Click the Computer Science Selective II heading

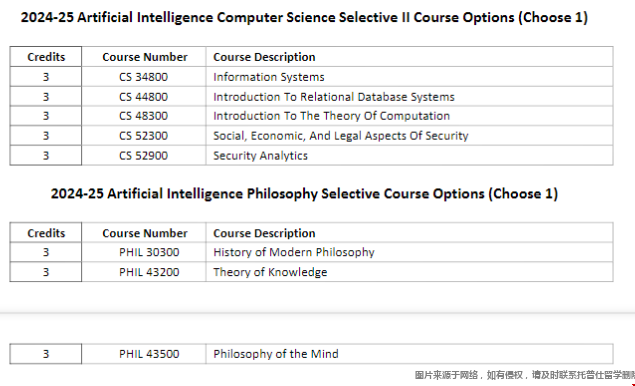[x=304, y=17]
